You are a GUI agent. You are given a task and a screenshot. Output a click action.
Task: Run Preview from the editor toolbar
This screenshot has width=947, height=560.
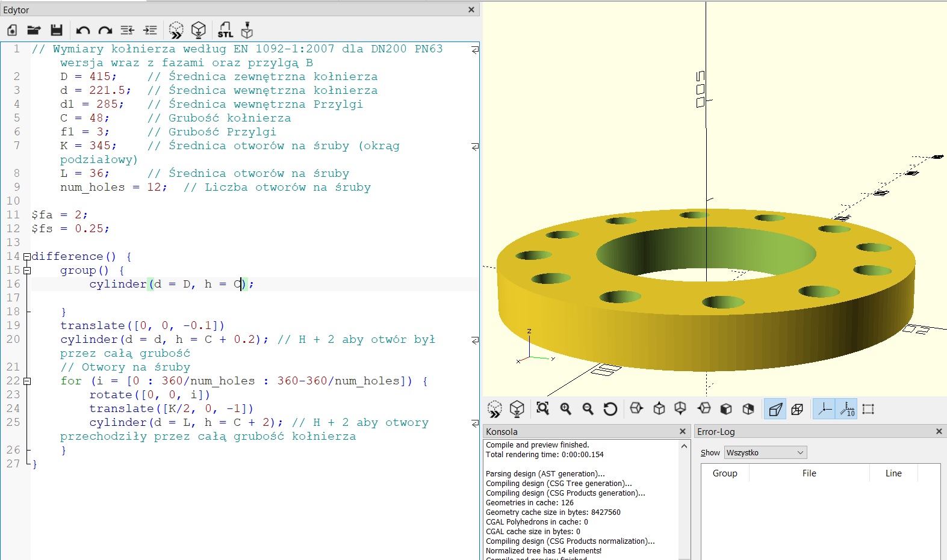click(176, 30)
